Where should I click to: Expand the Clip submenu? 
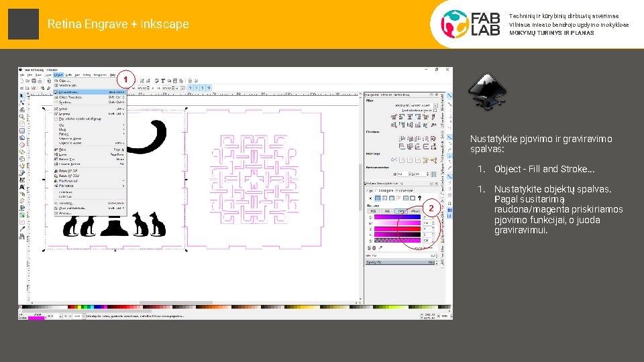[91, 125]
